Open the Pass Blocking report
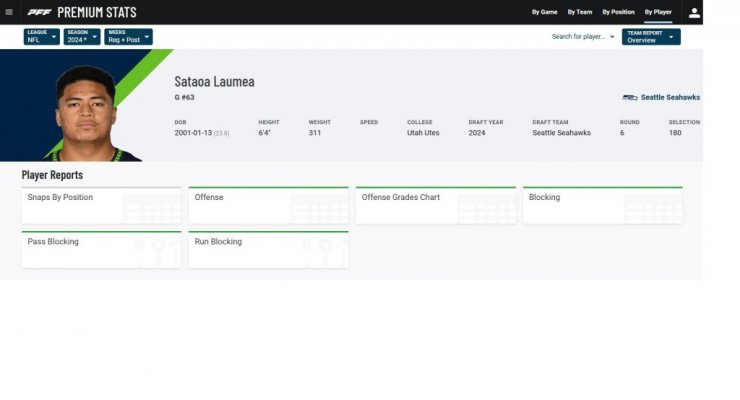Viewport: 740px width, 400px height. click(101, 250)
